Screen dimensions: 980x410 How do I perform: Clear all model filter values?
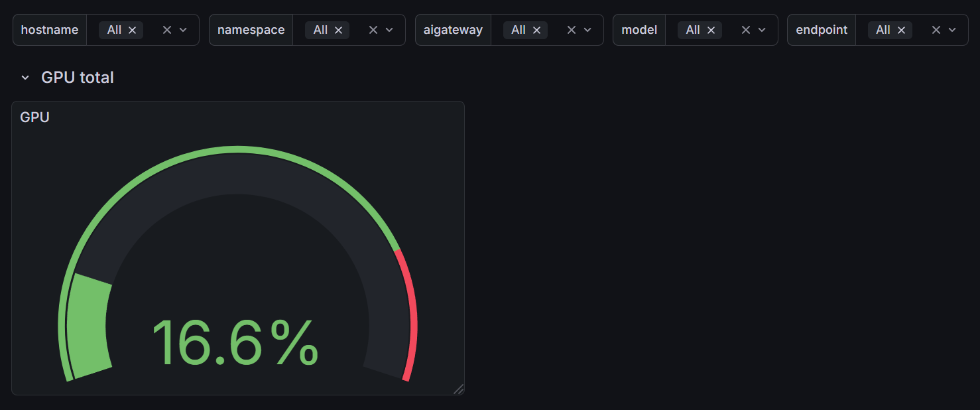coord(746,30)
